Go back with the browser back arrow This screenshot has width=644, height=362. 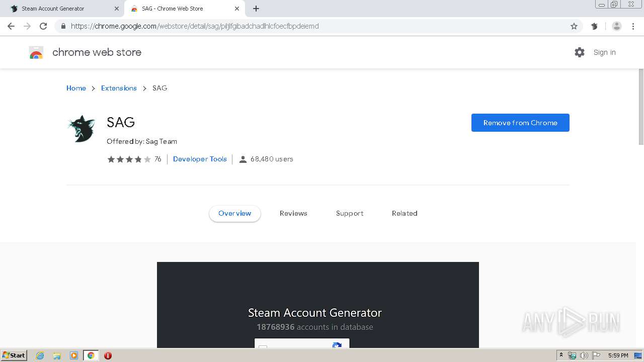[x=11, y=26]
